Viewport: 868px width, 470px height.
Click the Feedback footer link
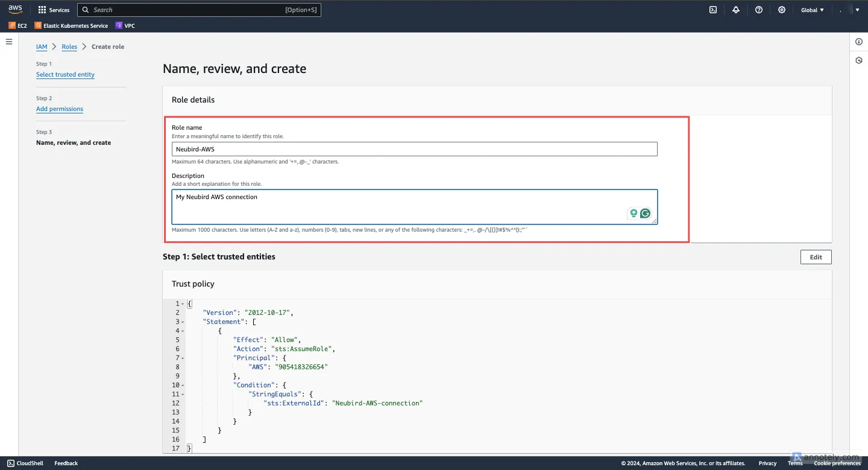pyautogui.click(x=66, y=463)
